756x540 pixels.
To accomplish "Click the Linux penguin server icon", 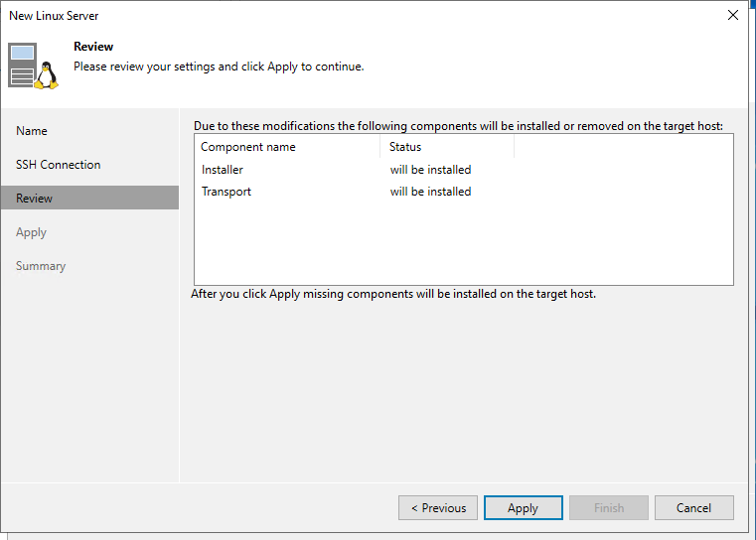I will coord(33,67).
